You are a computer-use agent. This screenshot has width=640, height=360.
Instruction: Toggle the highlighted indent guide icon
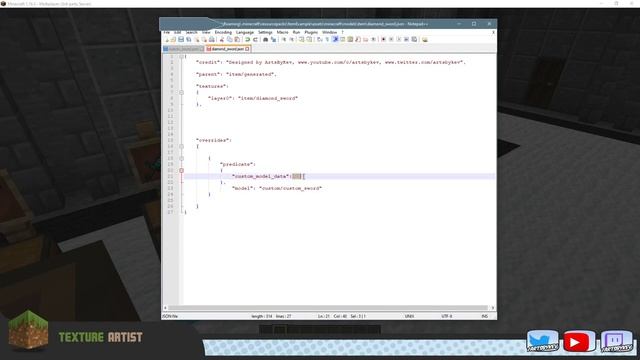335,40
